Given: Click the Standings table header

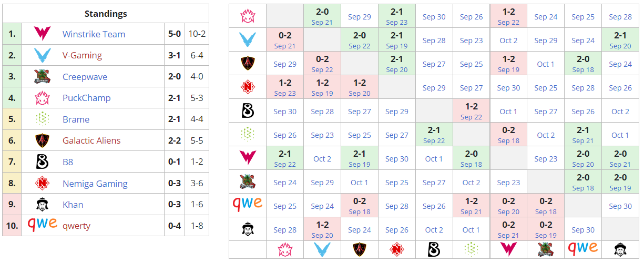Looking at the screenshot, I should (x=106, y=14).
